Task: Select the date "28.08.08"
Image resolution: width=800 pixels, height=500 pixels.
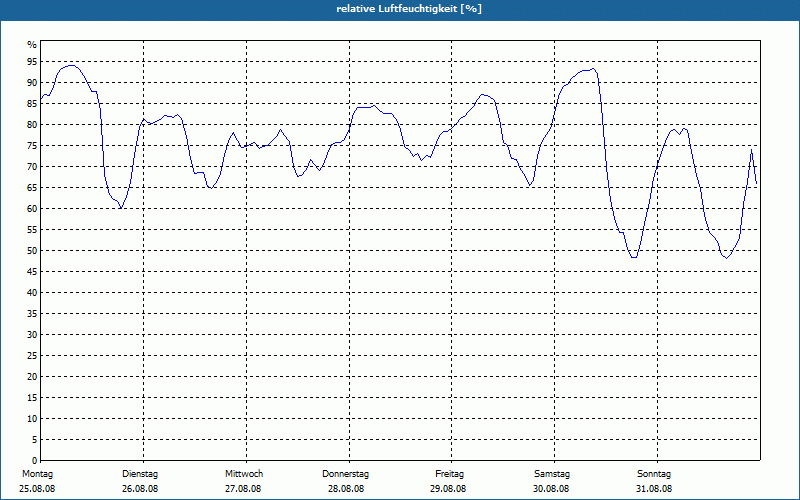Action: tap(346, 489)
